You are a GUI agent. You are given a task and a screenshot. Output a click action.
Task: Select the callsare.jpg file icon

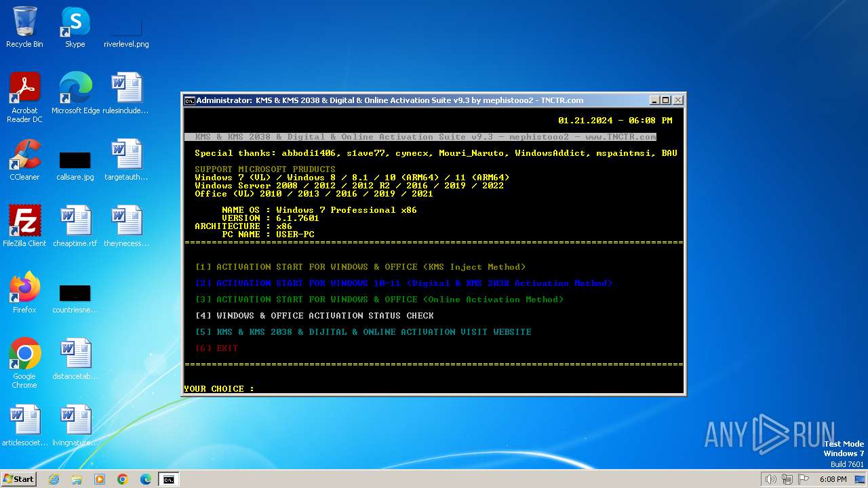[75, 163]
